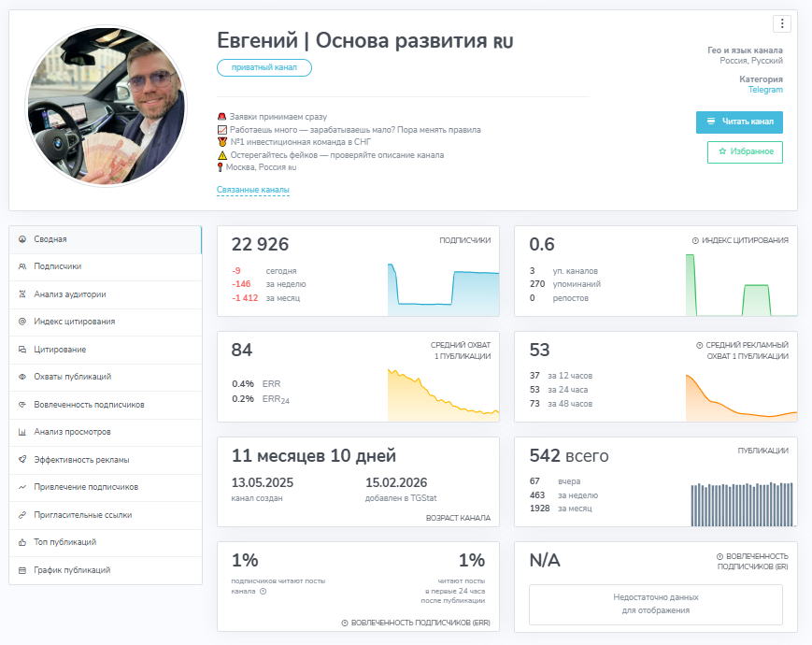Image resolution: width=812 pixels, height=645 pixels.
Task: Go to Вовлеченность подписчиков menu item
Action: [89, 405]
